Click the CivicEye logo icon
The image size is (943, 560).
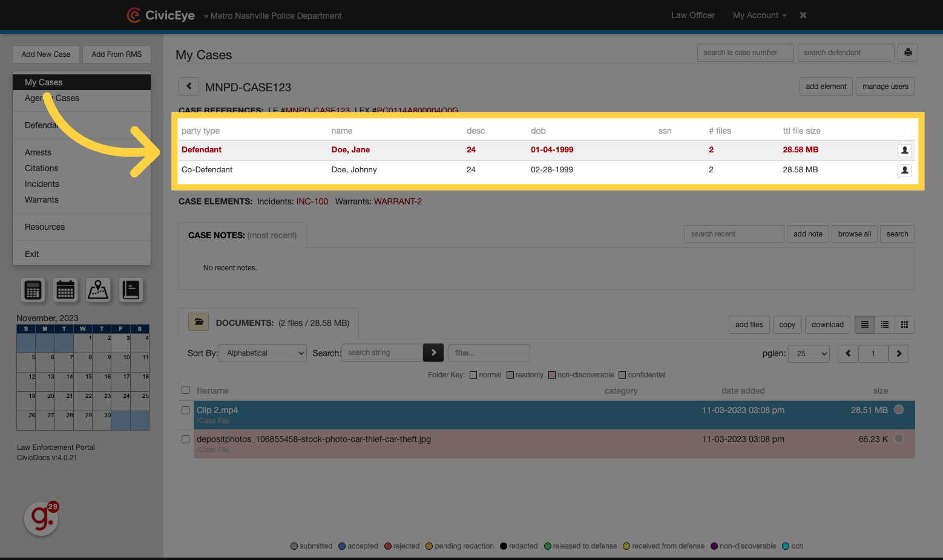click(133, 15)
